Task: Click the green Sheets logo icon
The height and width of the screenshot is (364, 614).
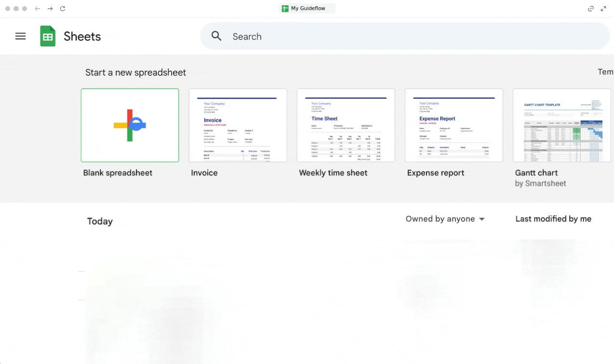Action: 48,36
